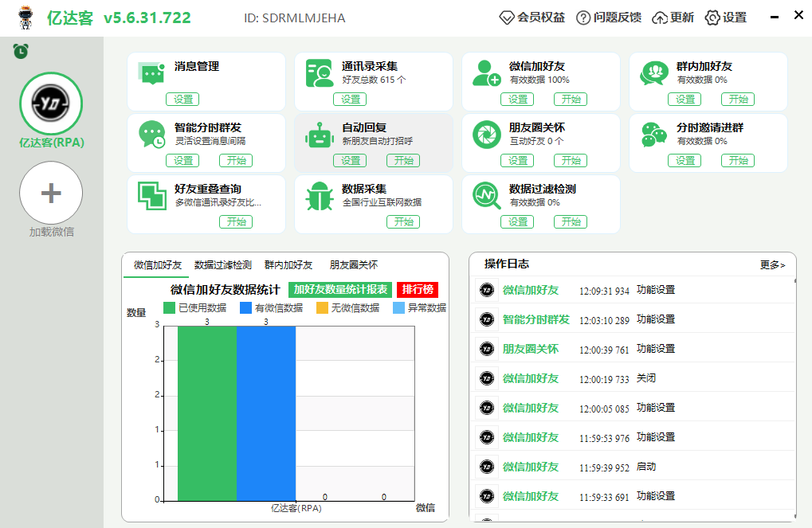Click the 自动回复 robot icon
Image resolution: width=812 pixels, height=528 pixels.
[319, 135]
